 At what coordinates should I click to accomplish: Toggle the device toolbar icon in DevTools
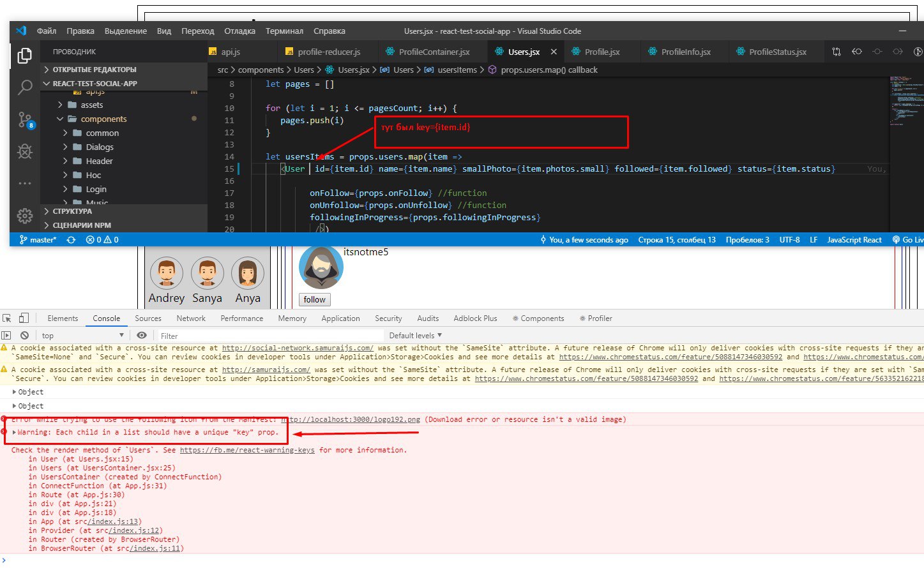click(x=24, y=318)
